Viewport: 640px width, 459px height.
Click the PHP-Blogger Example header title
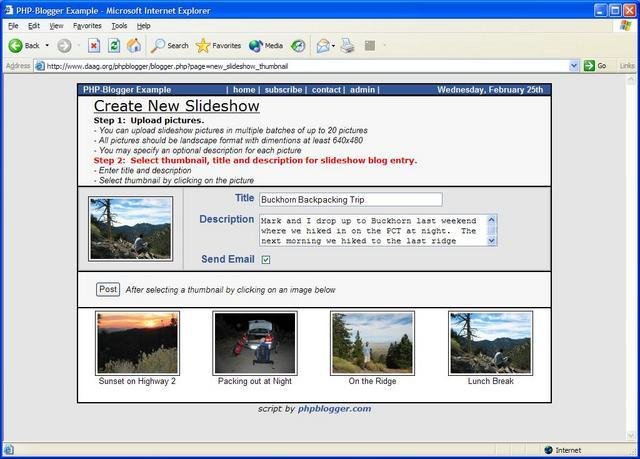127,90
